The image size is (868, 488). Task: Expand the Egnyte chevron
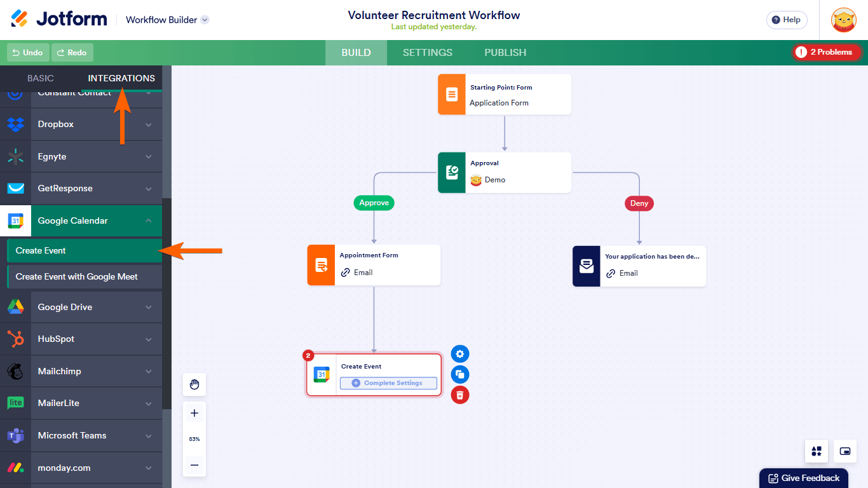pyautogui.click(x=149, y=156)
